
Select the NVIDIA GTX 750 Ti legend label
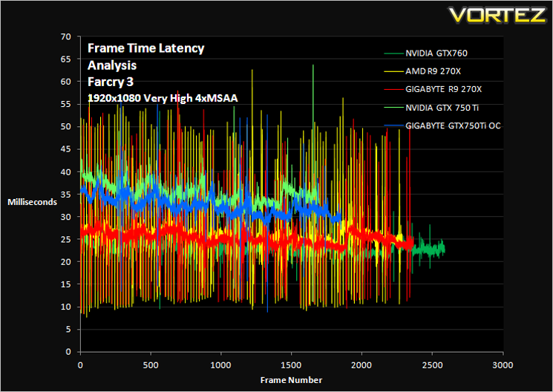(442, 108)
